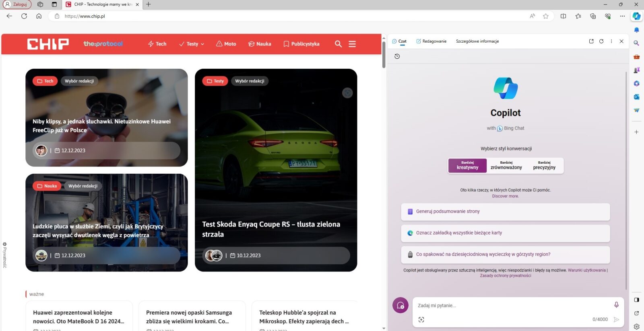The height and width of the screenshot is (331, 644).
Task: Choose the Bardziej precyzyjny conversation style
Action: click(x=544, y=165)
